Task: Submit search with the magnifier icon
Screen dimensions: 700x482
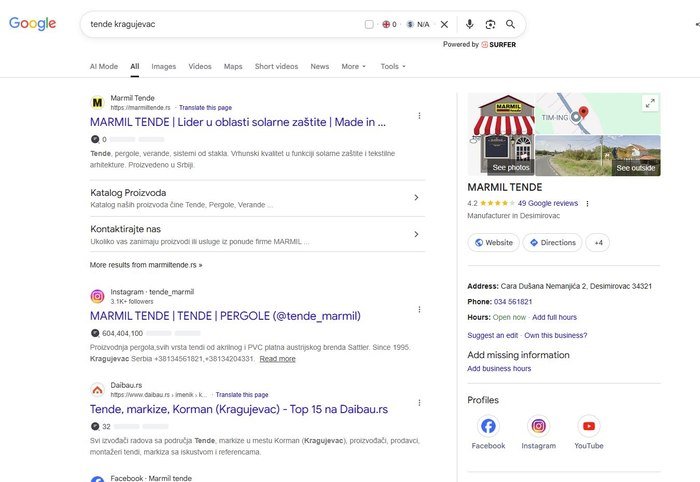Action: pyautogui.click(x=510, y=24)
